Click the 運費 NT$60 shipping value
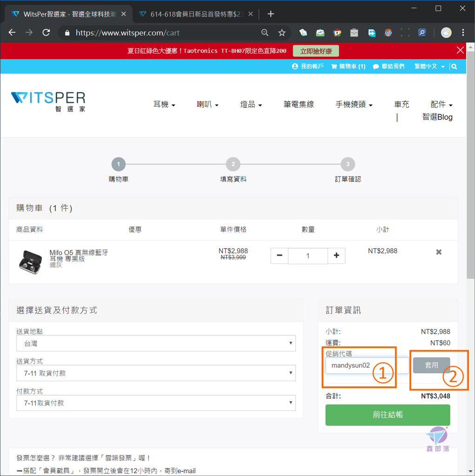This screenshot has height=476, width=475. (440, 343)
